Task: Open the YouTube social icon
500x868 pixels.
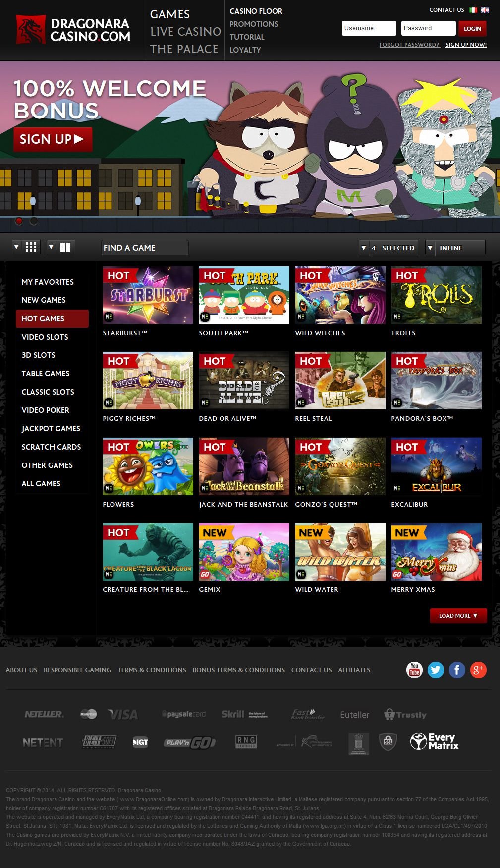Action: click(x=414, y=670)
